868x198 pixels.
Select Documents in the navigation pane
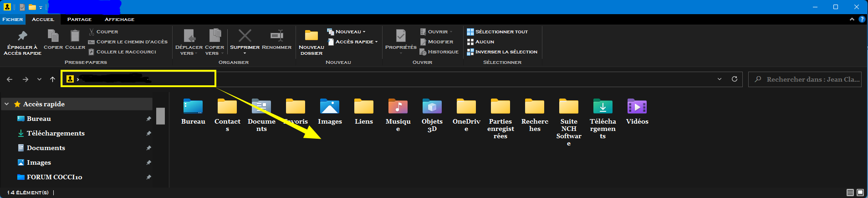[x=46, y=148]
